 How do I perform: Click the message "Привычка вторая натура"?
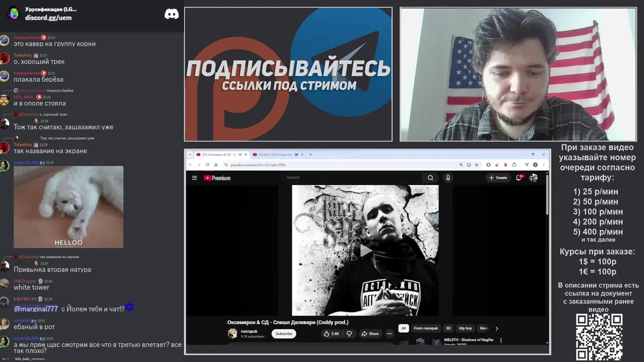click(x=52, y=269)
